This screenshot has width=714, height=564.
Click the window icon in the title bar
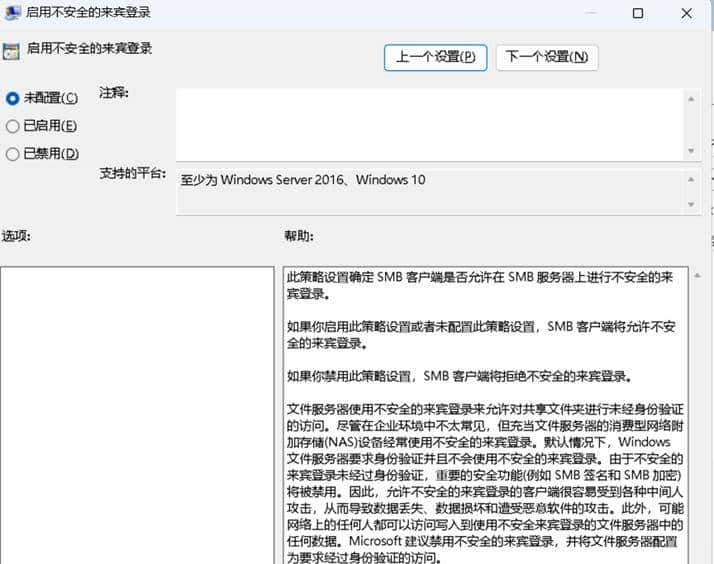[x=11, y=12]
